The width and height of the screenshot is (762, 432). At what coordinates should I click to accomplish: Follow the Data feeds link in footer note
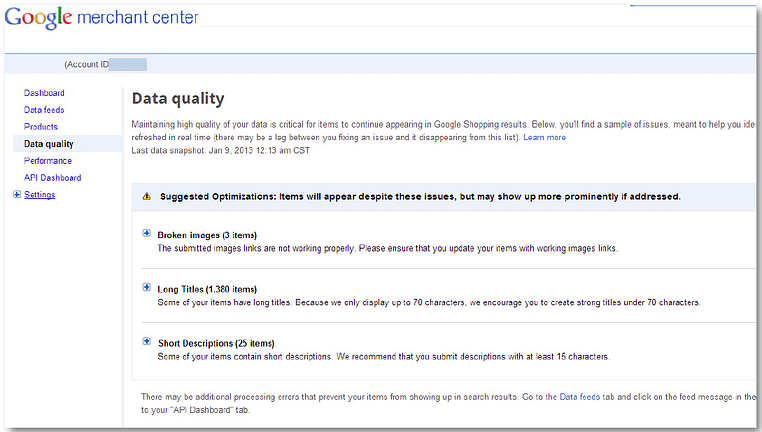pos(580,397)
